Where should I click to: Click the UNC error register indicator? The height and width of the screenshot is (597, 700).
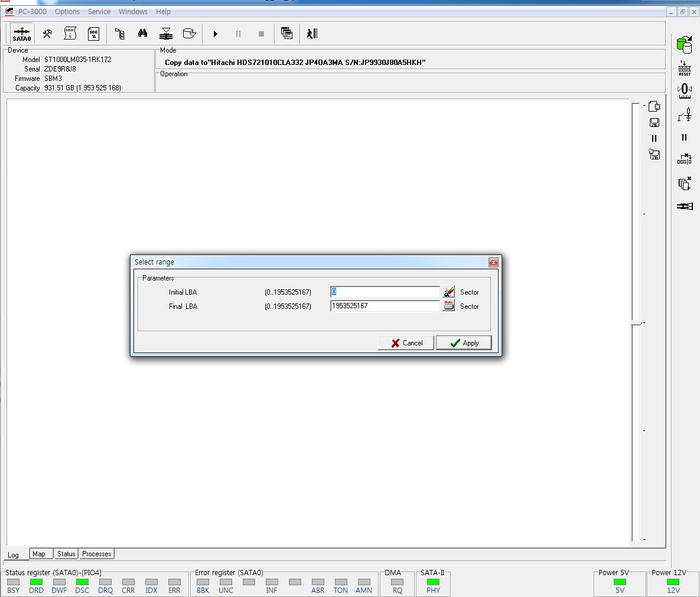pos(226,582)
